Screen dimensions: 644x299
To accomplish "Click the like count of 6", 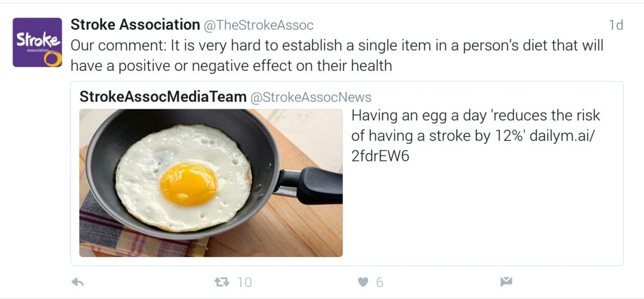I will (379, 283).
